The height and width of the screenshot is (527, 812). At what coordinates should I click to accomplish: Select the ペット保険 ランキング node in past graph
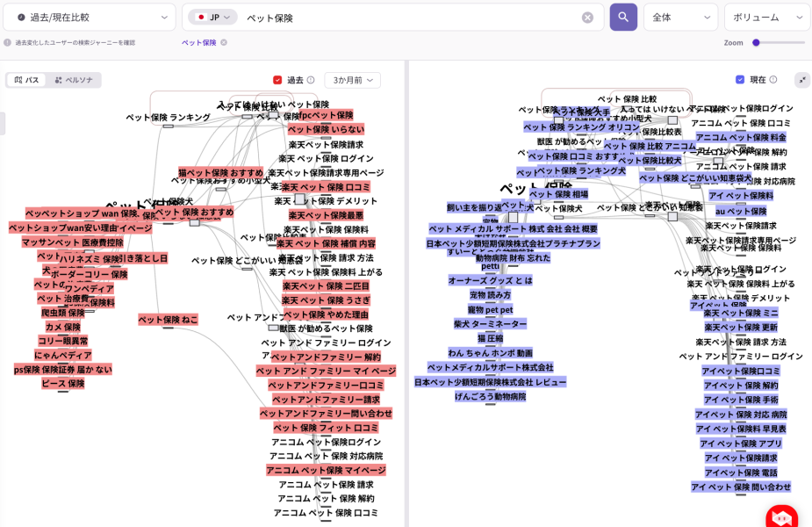point(168,118)
